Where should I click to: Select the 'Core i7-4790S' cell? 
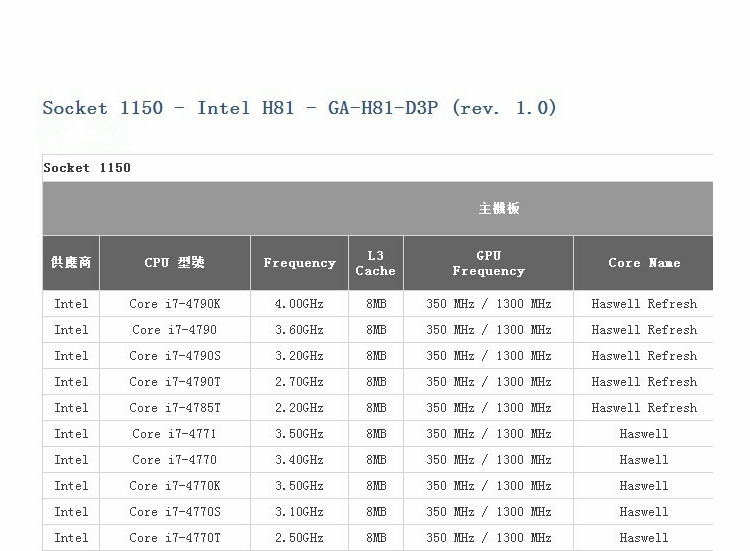coord(175,356)
